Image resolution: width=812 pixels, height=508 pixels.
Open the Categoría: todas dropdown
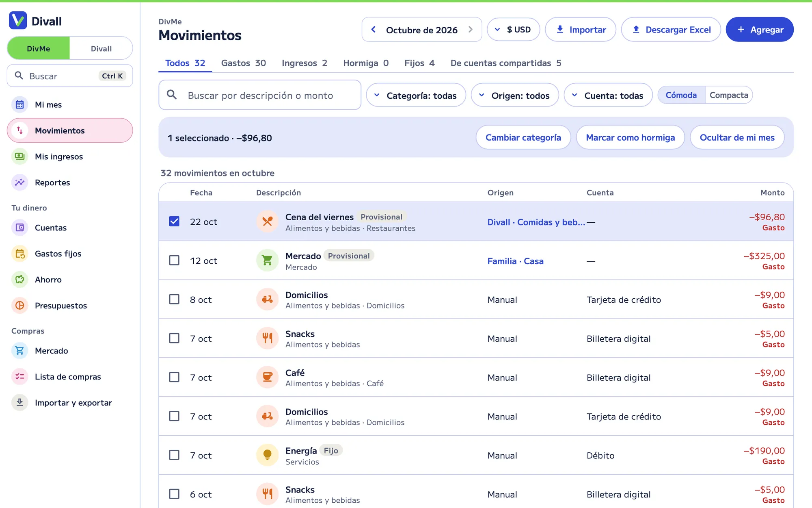(416, 96)
